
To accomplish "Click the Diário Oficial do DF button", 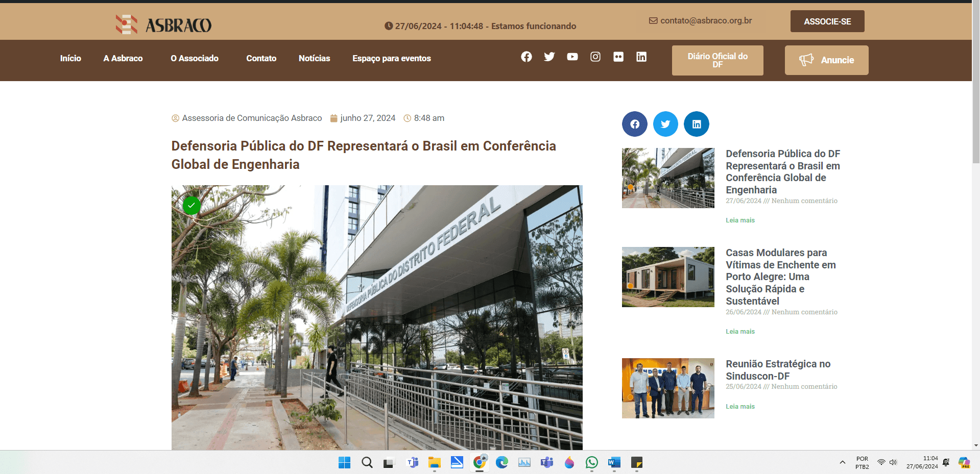I will click(x=718, y=60).
